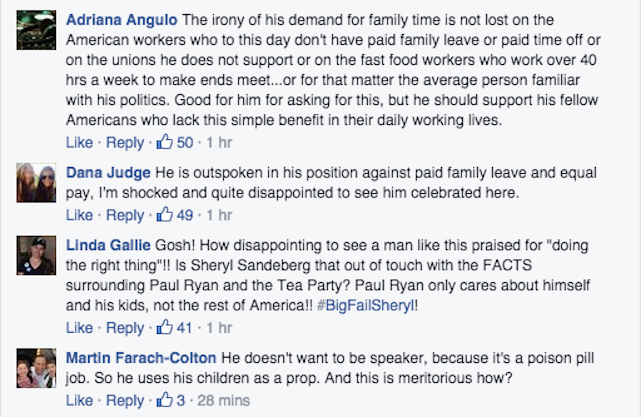
Task: Like Martin Farach-Colton's comment
Action: 79,400
